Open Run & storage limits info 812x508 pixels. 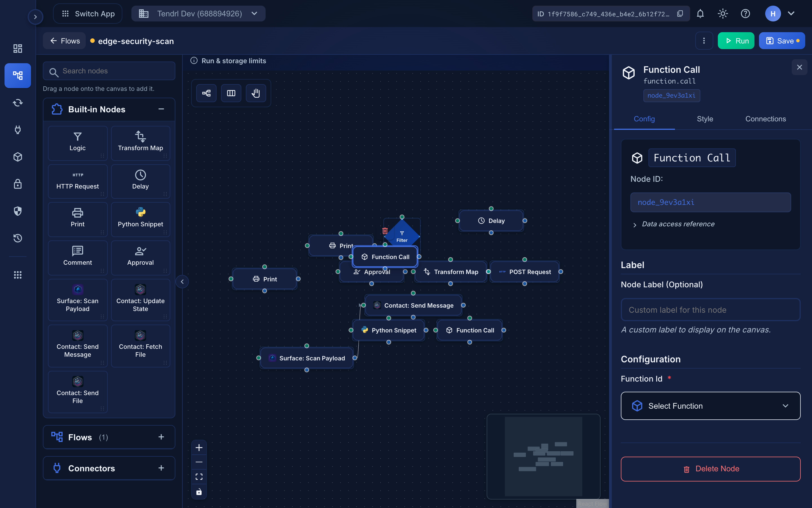click(x=228, y=61)
